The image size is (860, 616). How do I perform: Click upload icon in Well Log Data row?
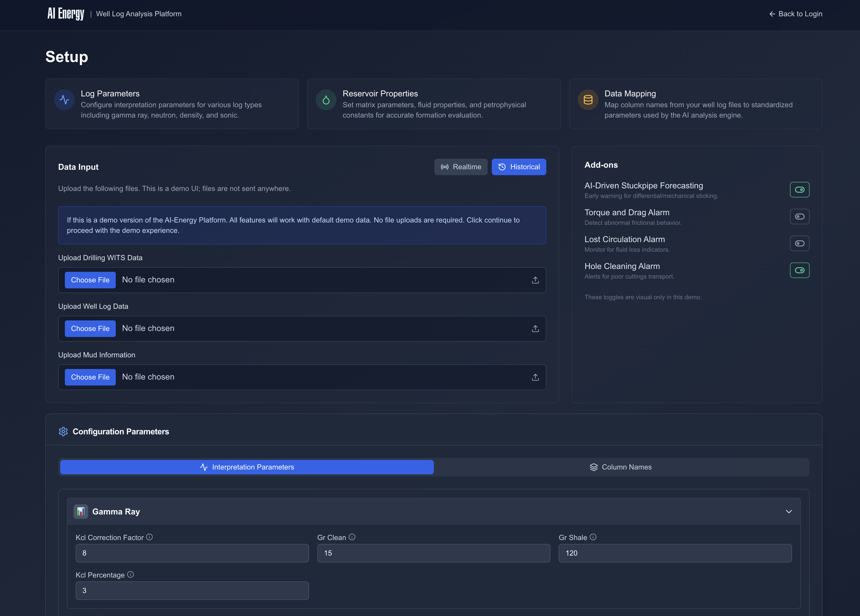[x=535, y=329]
